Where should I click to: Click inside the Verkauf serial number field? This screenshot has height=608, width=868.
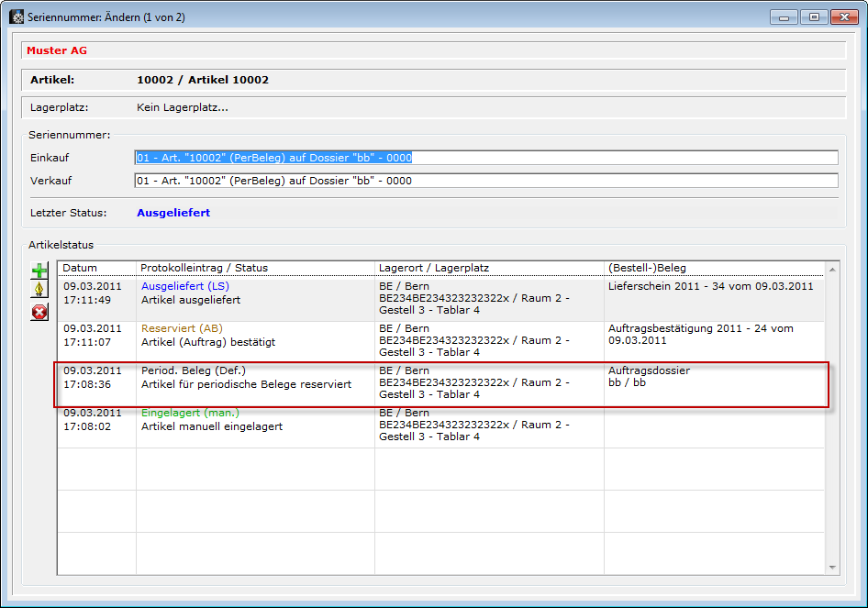click(x=485, y=181)
